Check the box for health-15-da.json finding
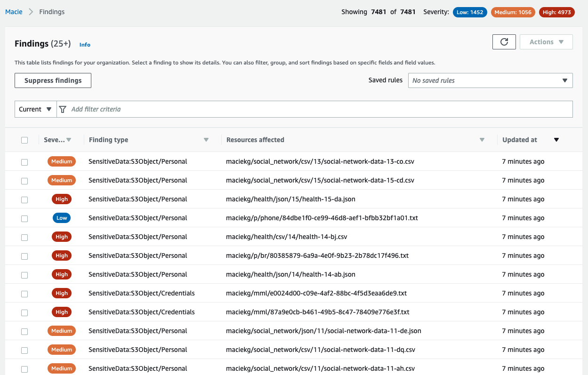The image size is (588, 375). (24, 199)
